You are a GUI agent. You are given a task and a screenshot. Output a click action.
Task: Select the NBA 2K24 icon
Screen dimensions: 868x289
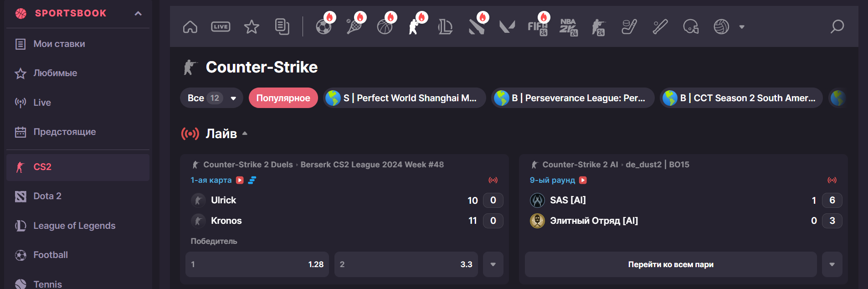568,27
